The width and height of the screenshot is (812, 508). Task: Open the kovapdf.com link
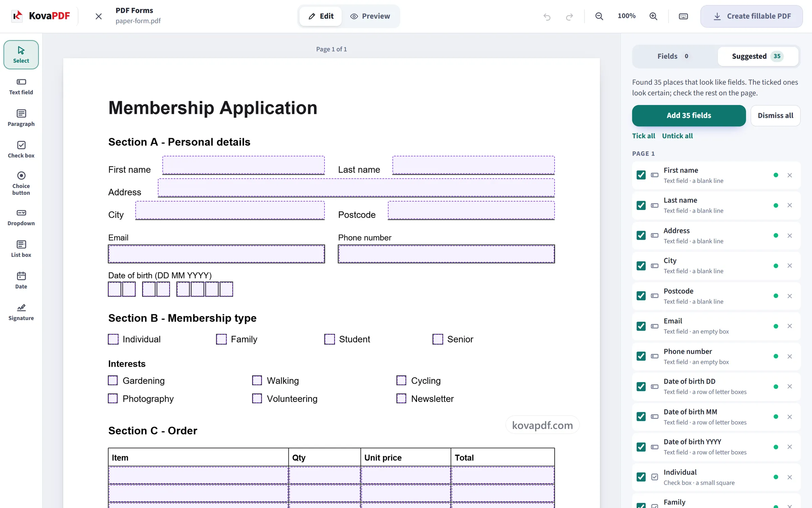[x=542, y=425]
